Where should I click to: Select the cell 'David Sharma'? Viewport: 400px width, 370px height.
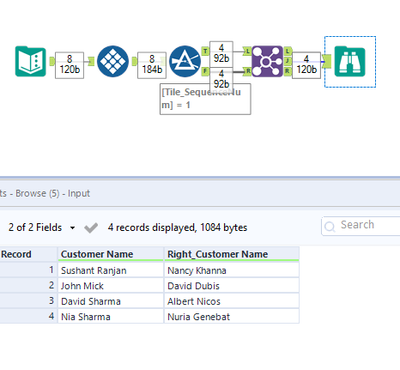[x=110, y=301]
